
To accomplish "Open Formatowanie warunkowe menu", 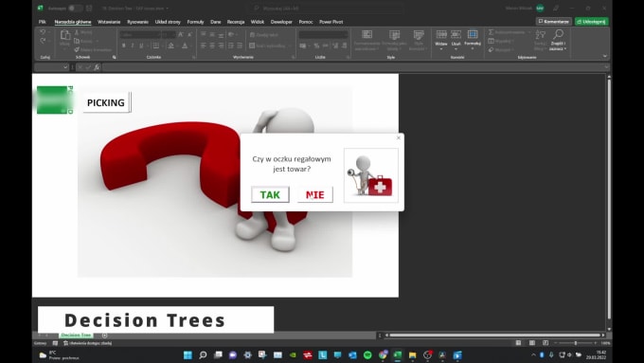I will tap(367, 41).
